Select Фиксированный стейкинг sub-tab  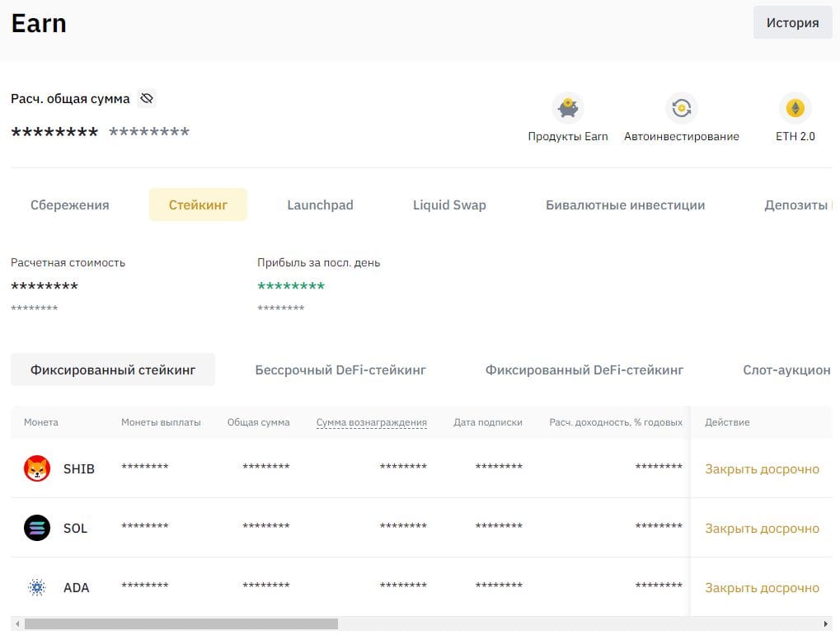[x=112, y=369]
